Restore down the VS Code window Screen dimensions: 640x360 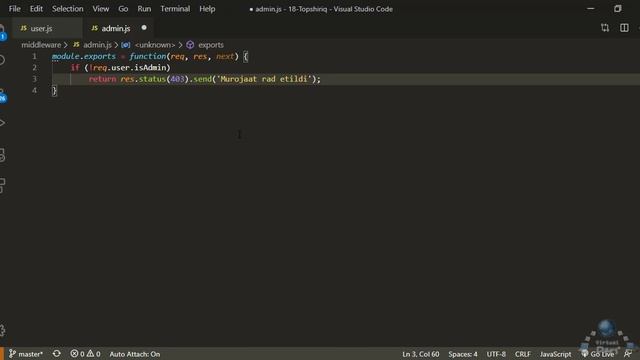click(x=618, y=9)
